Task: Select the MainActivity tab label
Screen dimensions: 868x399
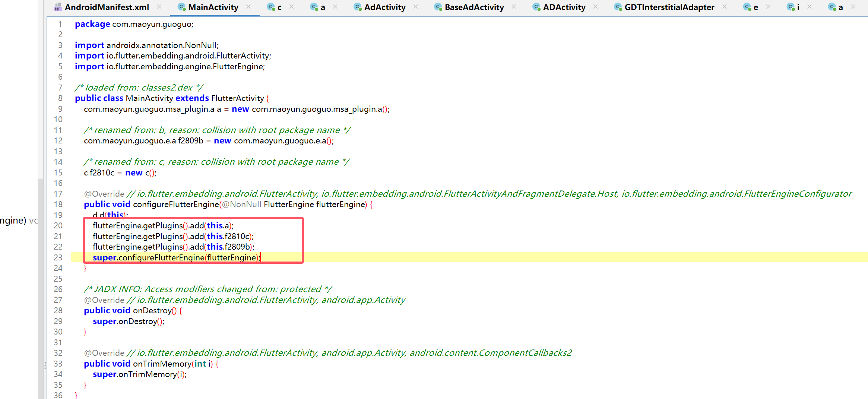Action: click(213, 7)
